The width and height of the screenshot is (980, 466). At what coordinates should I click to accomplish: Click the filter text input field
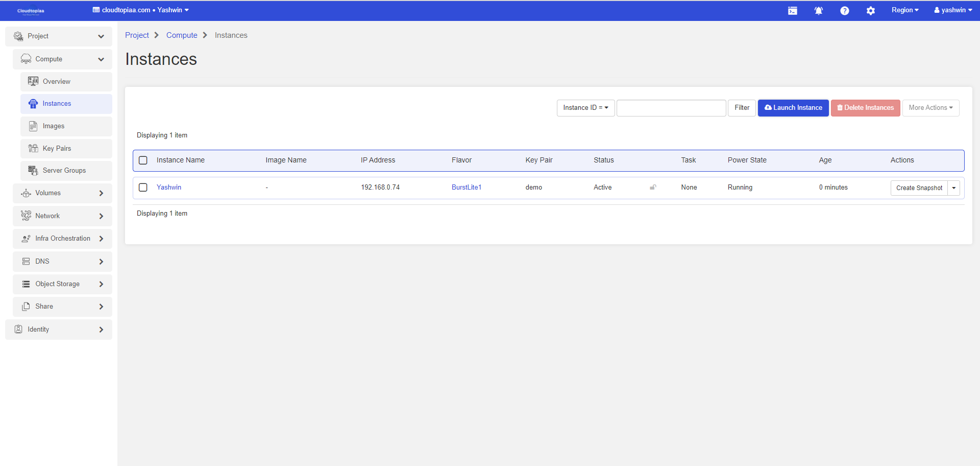pos(671,108)
